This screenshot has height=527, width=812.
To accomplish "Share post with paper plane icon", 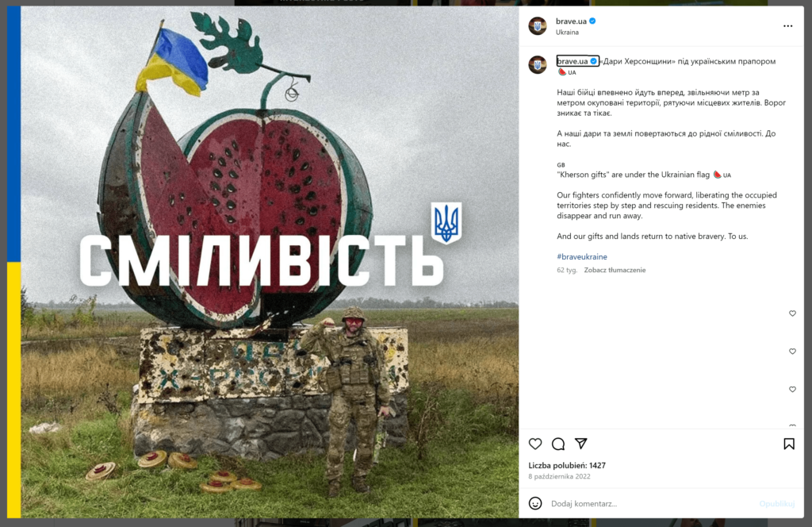I will [x=580, y=444].
